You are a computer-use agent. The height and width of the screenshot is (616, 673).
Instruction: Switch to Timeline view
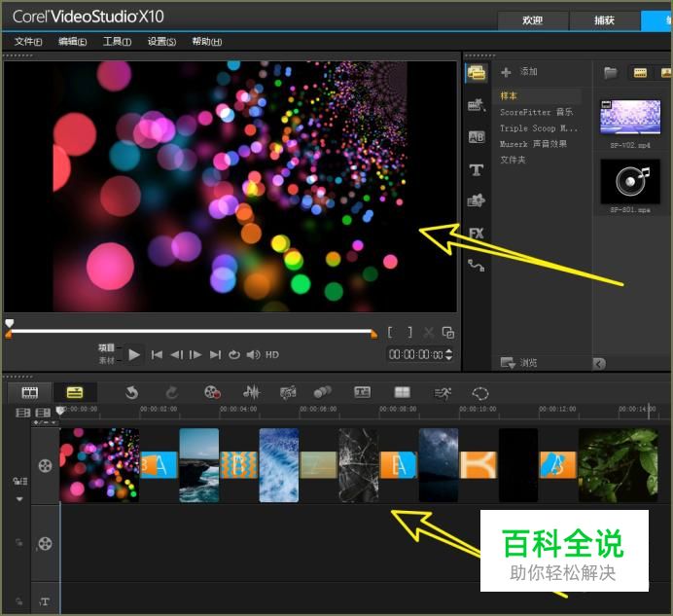click(74, 392)
